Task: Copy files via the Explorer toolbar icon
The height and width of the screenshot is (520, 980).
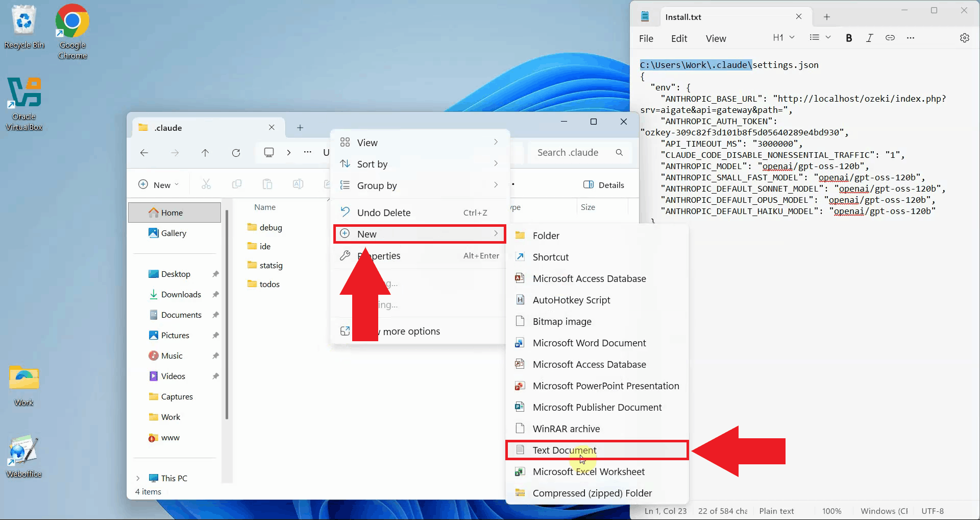Action: coord(237,184)
